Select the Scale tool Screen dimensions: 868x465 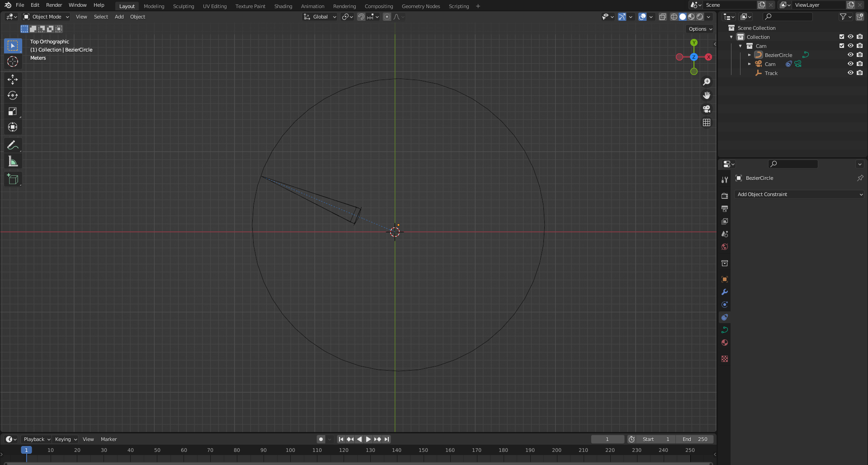(x=13, y=111)
